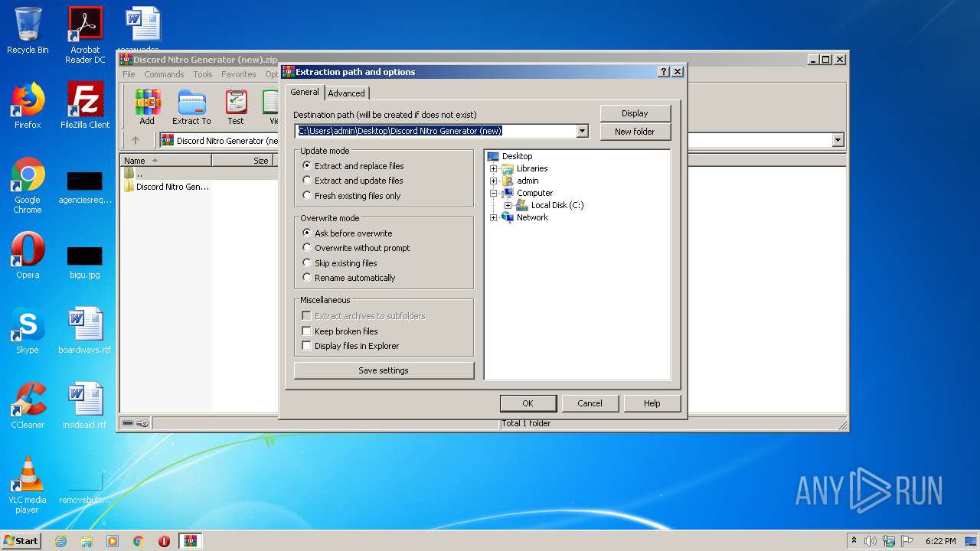Select Fresh existing files only option

351,196
